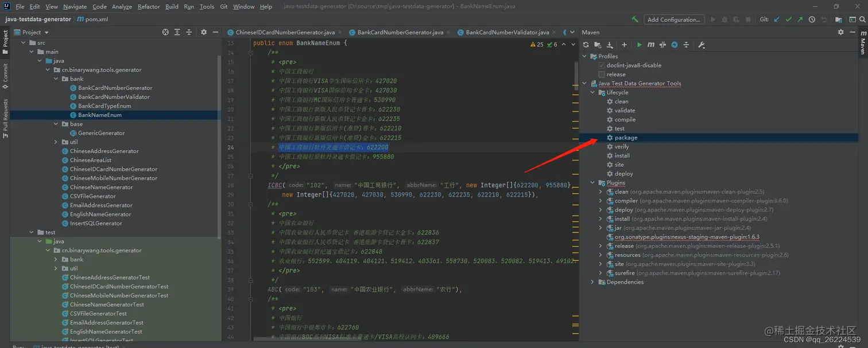The width and height of the screenshot is (868, 348).
Task: Switch to BankCardNumberGenerator.java editor tab
Action: pyautogui.click(x=400, y=32)
